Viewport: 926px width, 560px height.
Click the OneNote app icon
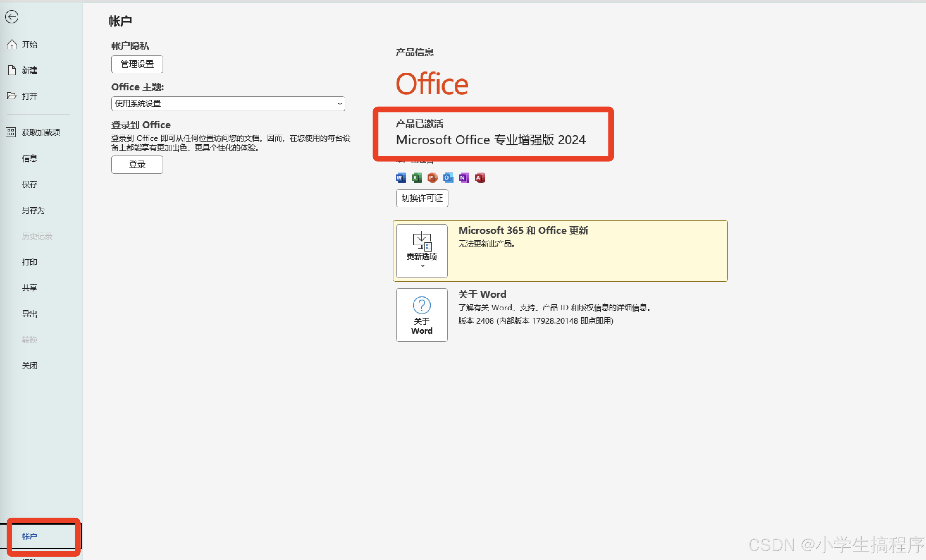(464, 178)
